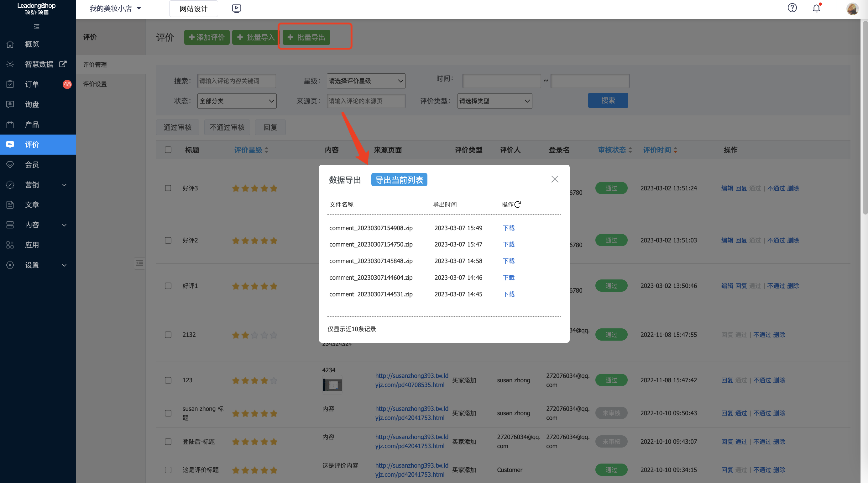The image size is (868, 483).
Task: Open 评价设置 in the submenu
Action: 95,84
